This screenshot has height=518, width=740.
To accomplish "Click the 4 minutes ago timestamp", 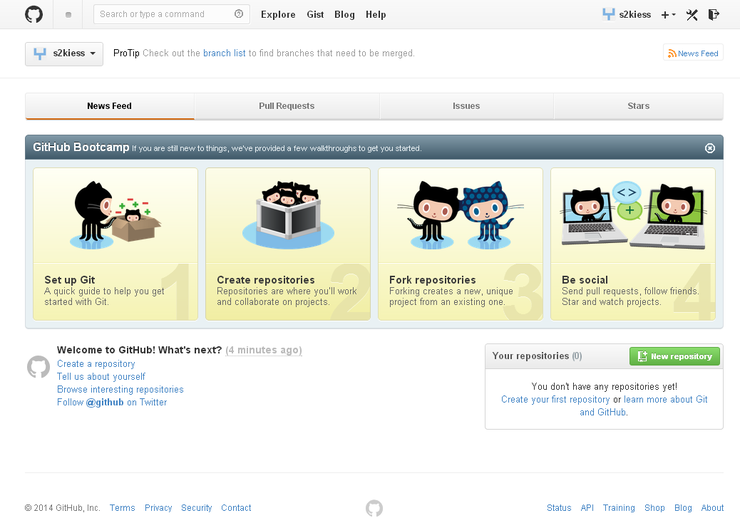I will 263,350.
